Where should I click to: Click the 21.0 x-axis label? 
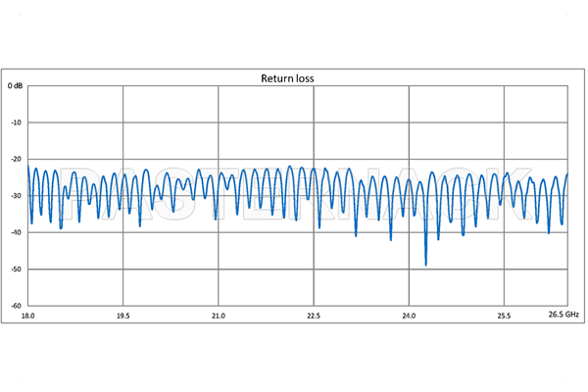click(x=218, y=317)
